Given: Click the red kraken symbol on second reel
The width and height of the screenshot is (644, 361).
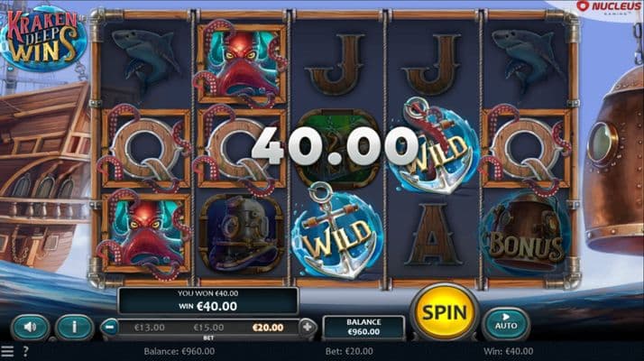Looking at the screenshot, I should coord(241,61).
